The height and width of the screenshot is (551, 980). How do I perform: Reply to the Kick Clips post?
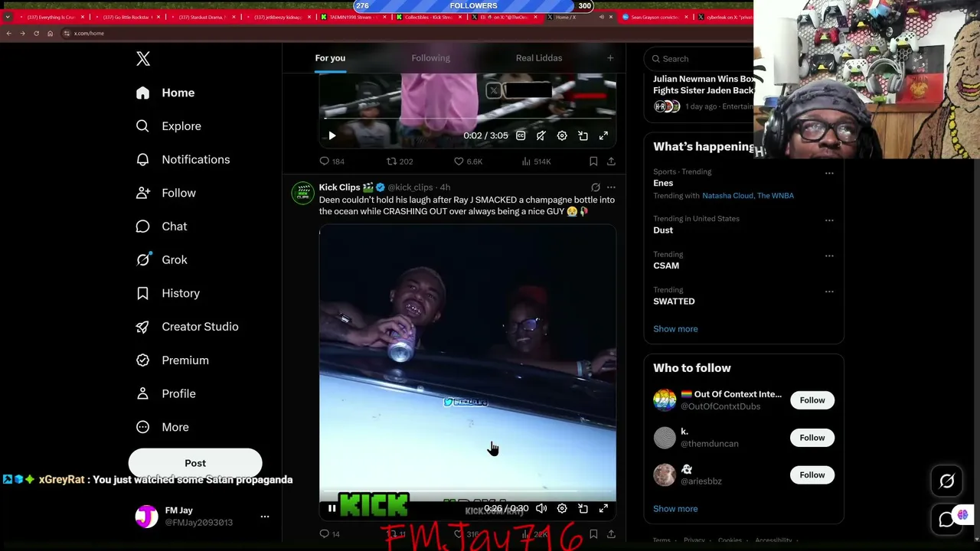click(x=329, y=534)
